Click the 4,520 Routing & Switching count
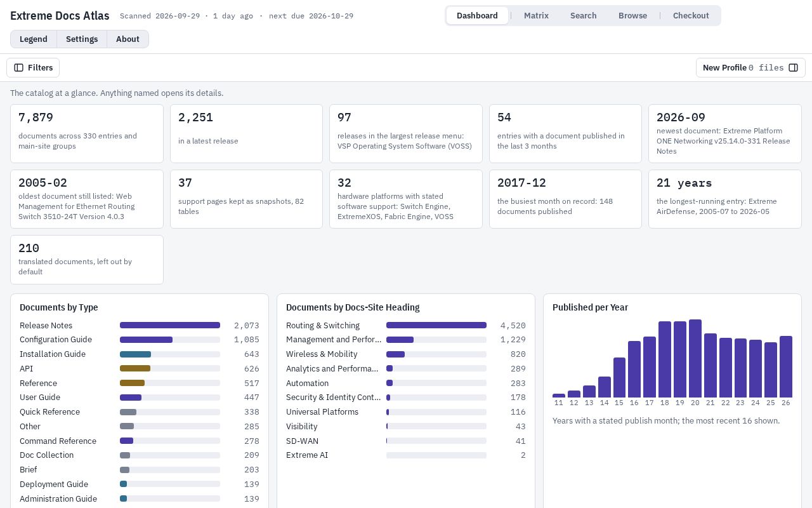This screenshot has width=812, height=508. tap(513, 326)
